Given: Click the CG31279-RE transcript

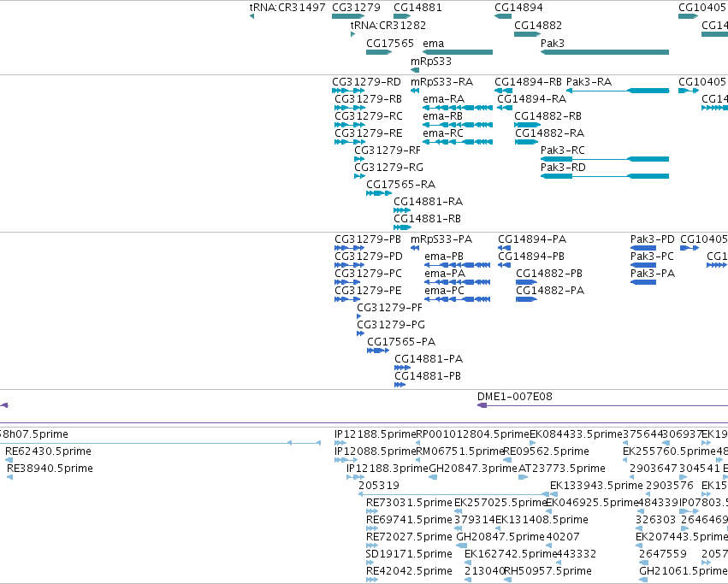Looking at the screenshot, I should point(350,142).
